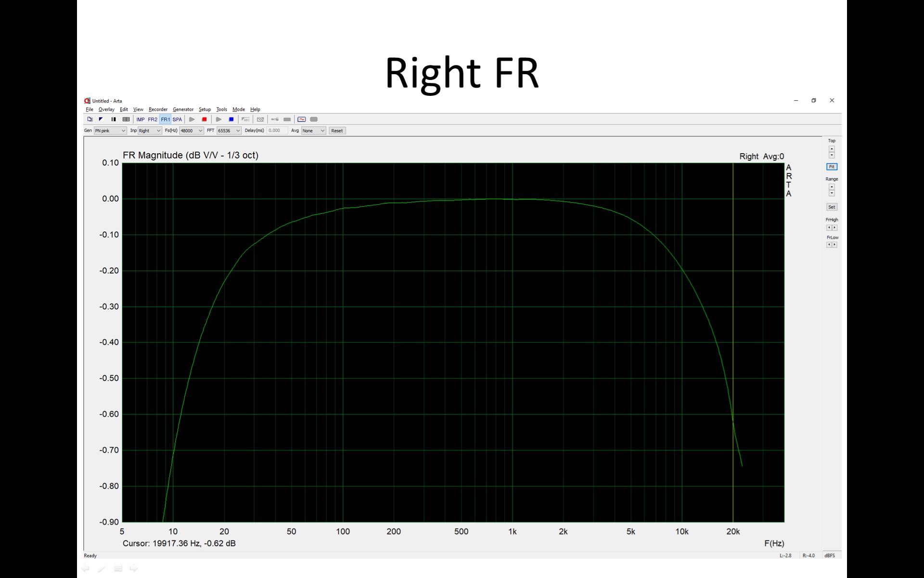Click the Fit button
Viewport: 924px width, 578px height.
pos(832,167)
